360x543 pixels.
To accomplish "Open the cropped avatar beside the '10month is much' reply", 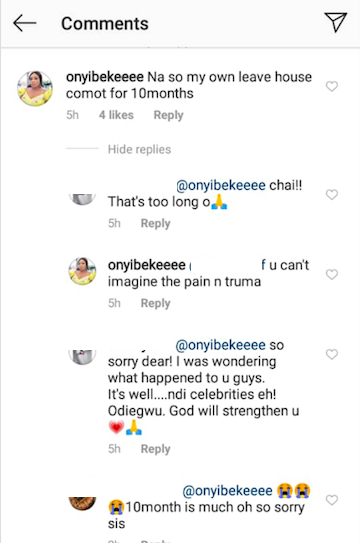I will pyautogui.click(x=82, y=503).
